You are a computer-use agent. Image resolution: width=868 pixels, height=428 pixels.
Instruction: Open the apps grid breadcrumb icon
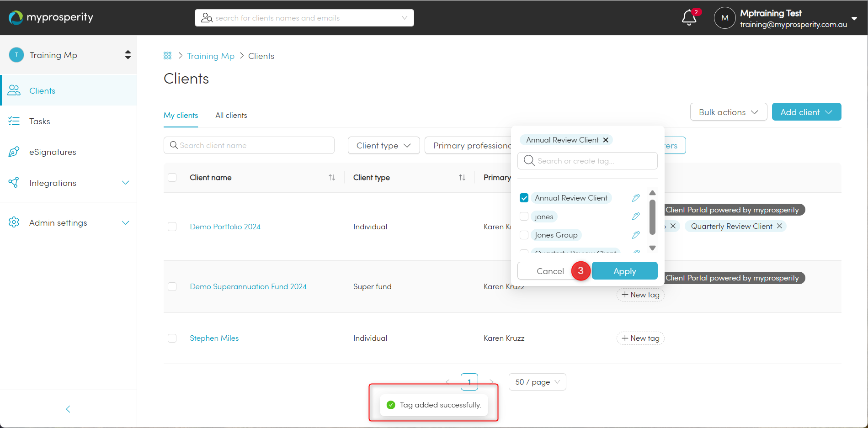(x=167, y=56)
